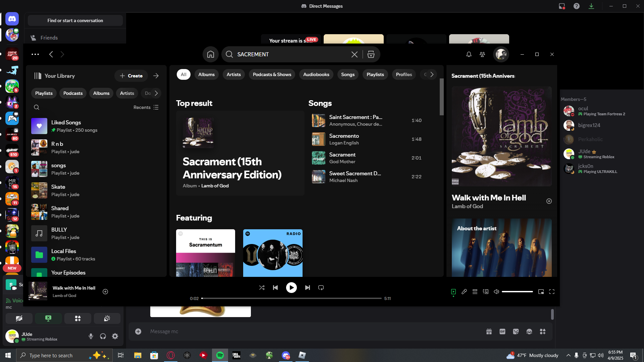This screenshot has width=644, height=362.
Task: Open the Lamb of God artist link
Action: coord(215,186)
